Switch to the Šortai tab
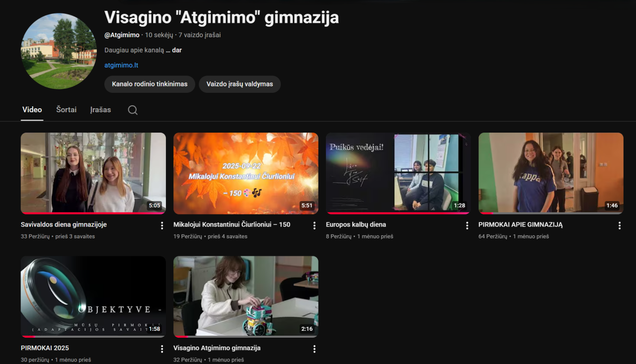Viewport: 636px width, 364px height. click(x=66, y=110)
